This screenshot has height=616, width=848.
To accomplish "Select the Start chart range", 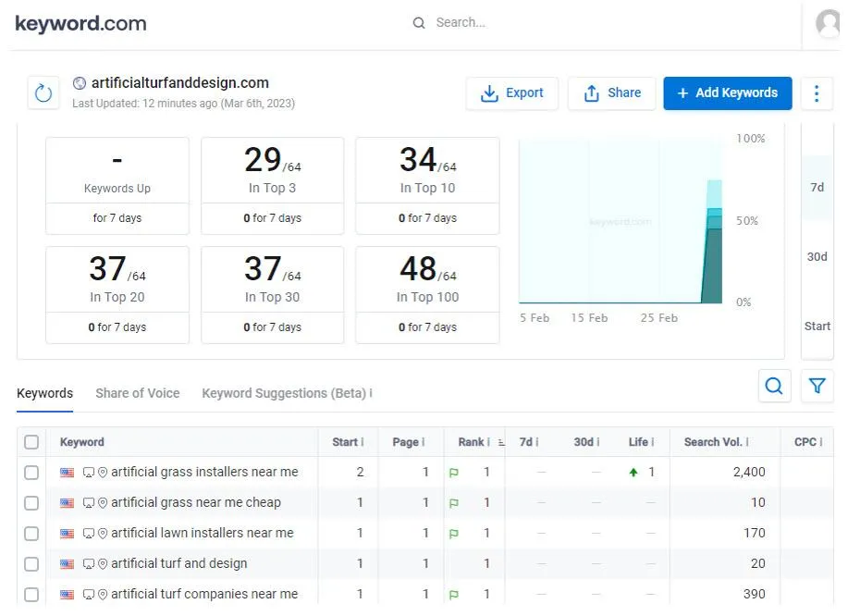I will (x=817, y=326).
